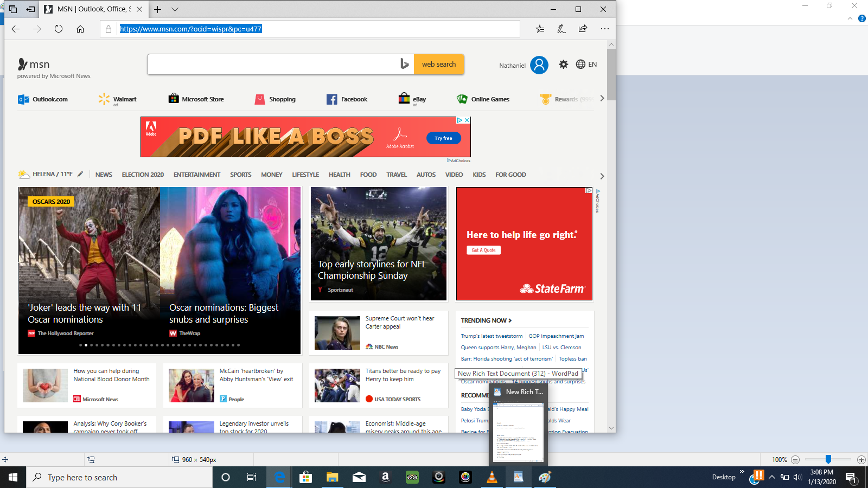Launch VLC media player from taskbar

[x=492, y=477]
